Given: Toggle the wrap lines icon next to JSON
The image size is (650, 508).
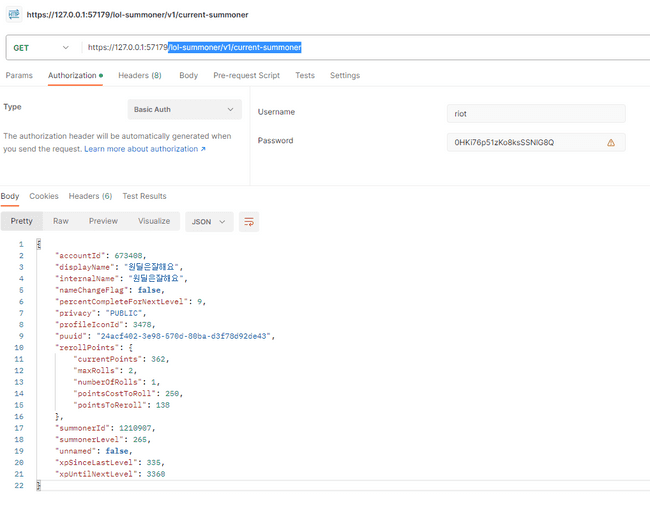Looking at the screenshot, I should click(249, 221).
